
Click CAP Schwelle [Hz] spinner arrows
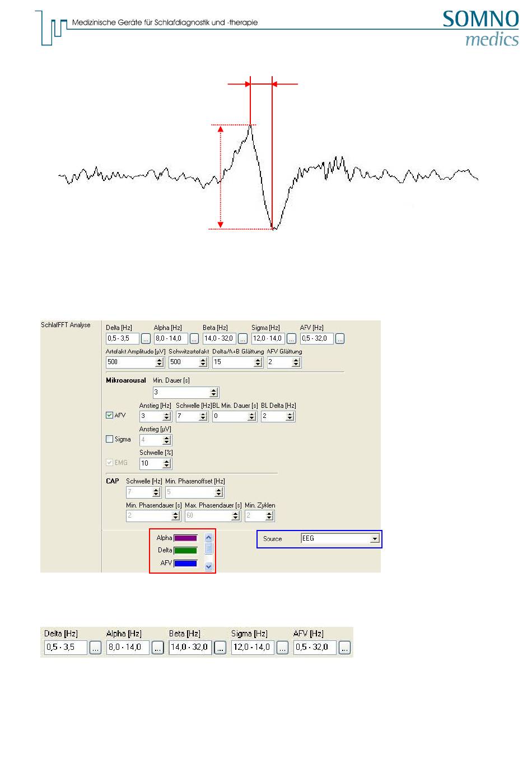point(156,492)
